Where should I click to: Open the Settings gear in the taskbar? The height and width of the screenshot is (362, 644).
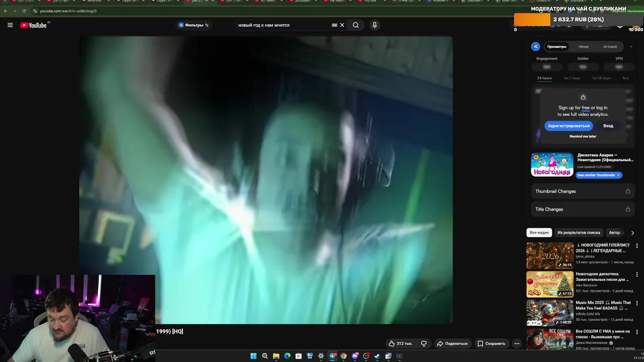321,356
